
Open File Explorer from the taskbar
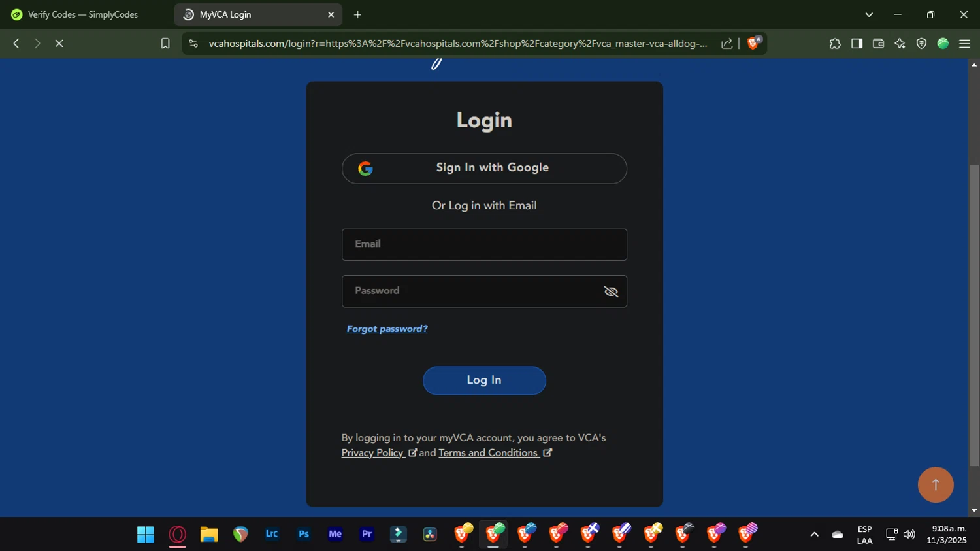pos(209,535)
